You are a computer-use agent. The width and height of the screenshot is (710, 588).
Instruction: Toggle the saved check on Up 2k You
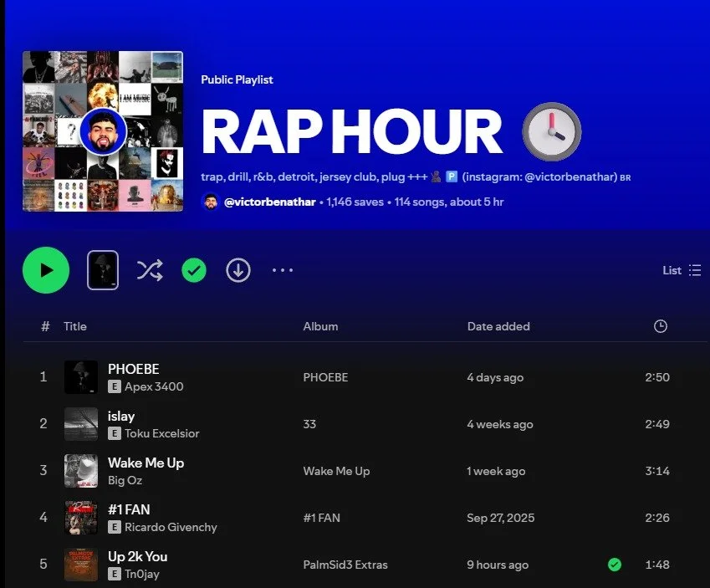point(615,565)
